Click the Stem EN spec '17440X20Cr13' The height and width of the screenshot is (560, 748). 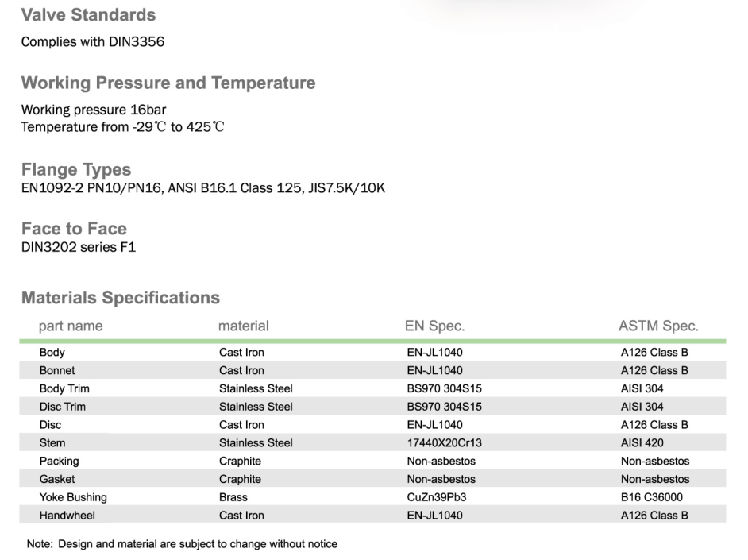point(444,442)
